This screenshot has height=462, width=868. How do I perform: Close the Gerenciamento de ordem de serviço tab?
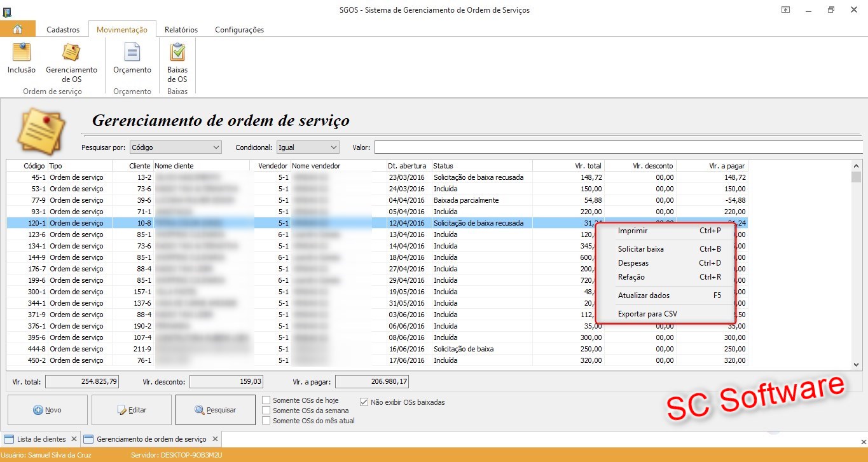pos(215,438)
